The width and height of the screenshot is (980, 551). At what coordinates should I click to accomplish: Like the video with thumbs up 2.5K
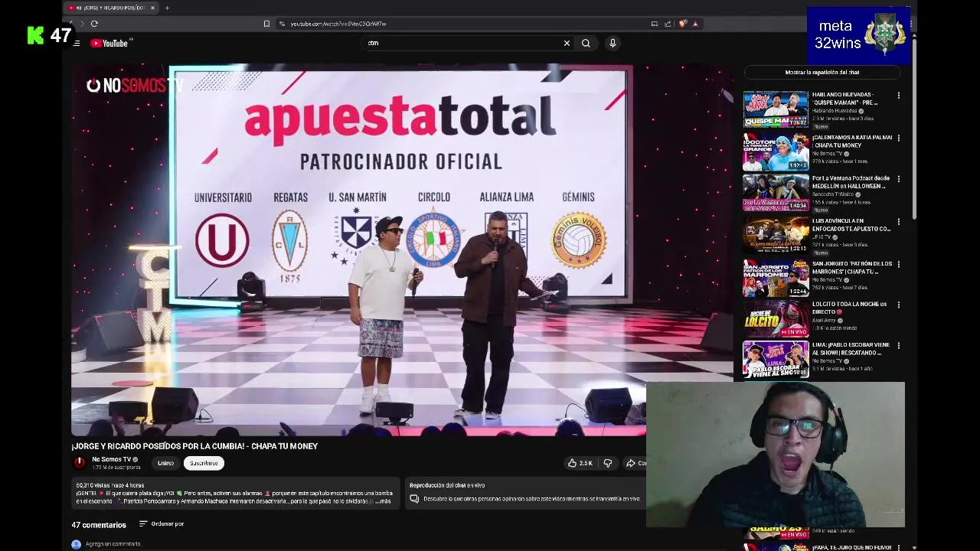pyautogui.click(x=580, y=463)
